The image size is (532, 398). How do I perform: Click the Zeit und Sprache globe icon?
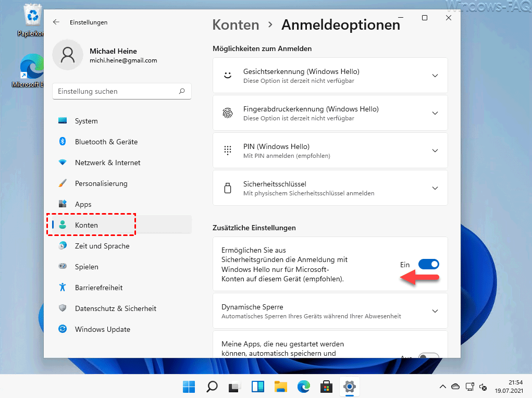63,246
